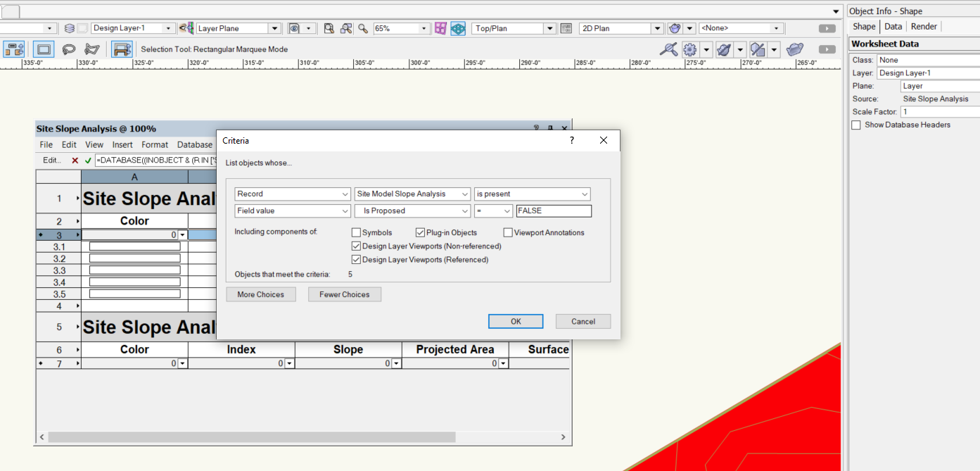Click the blue Unified View cube icon
980x471 pixels.
(x=457, y=28)
